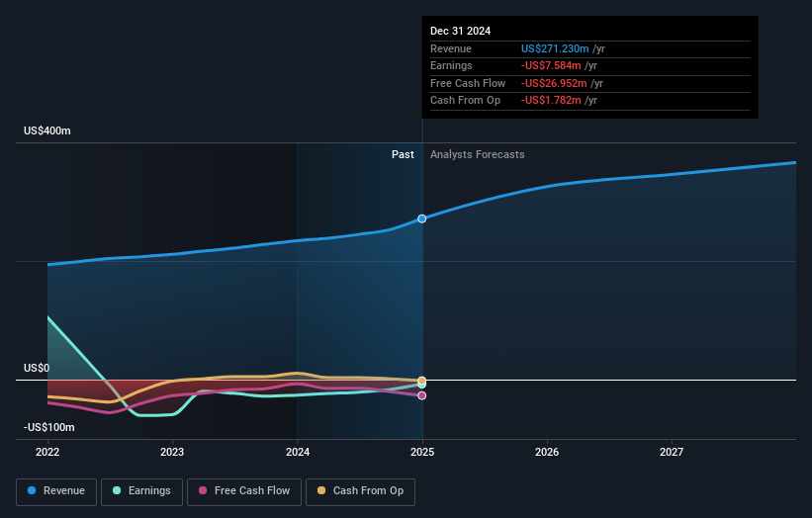The height and width of the screenshot is (518, 812).
Task: Click the 2023 x-axis label
Action: [x=172, y=452]
